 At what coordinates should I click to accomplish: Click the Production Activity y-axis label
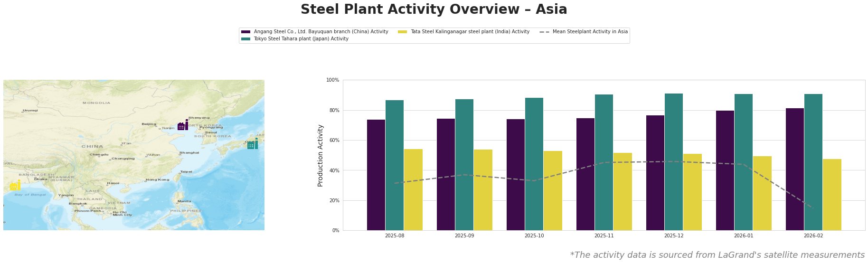tap(321, 155)
